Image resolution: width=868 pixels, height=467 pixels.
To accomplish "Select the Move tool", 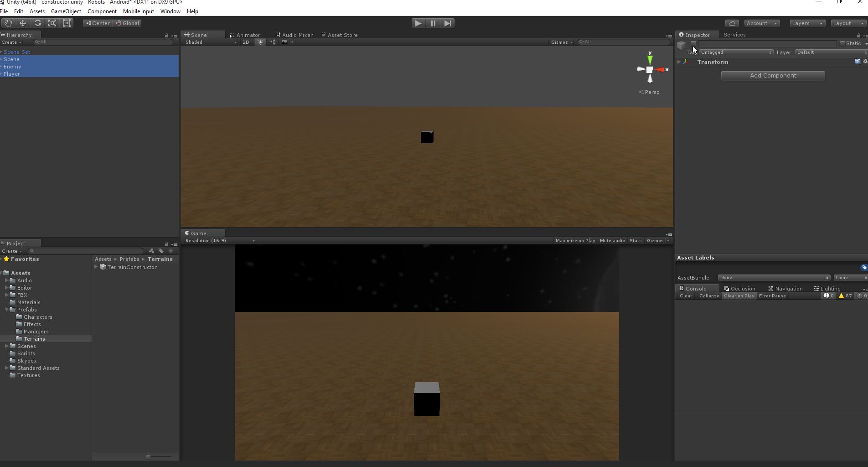I will click(x=22, y=23).
